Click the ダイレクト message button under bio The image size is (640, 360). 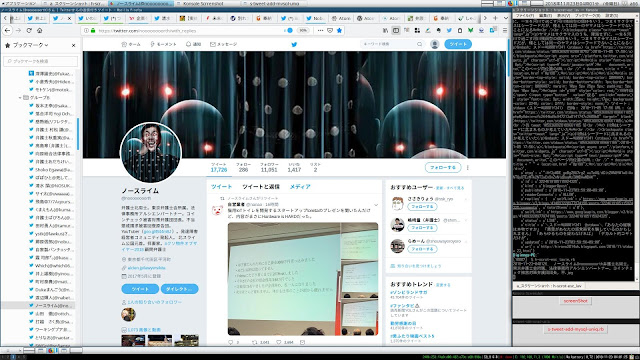(x=180, y=289)
